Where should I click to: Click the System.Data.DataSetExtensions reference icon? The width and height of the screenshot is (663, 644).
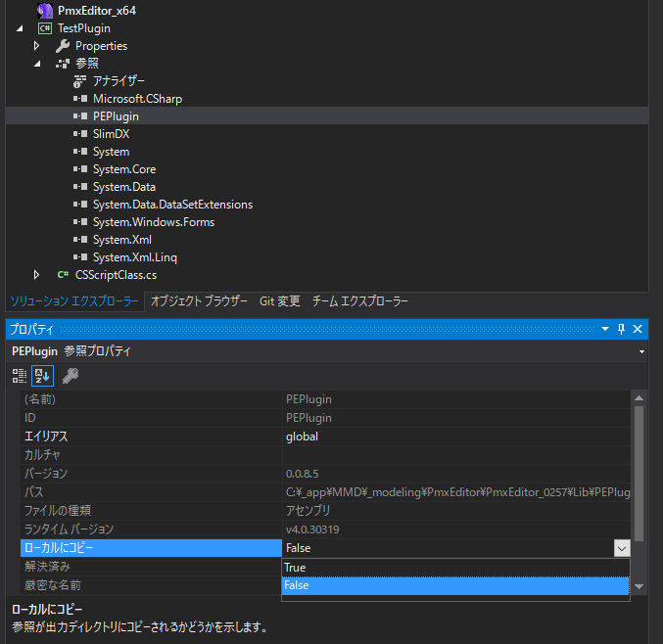click(80, 205)
